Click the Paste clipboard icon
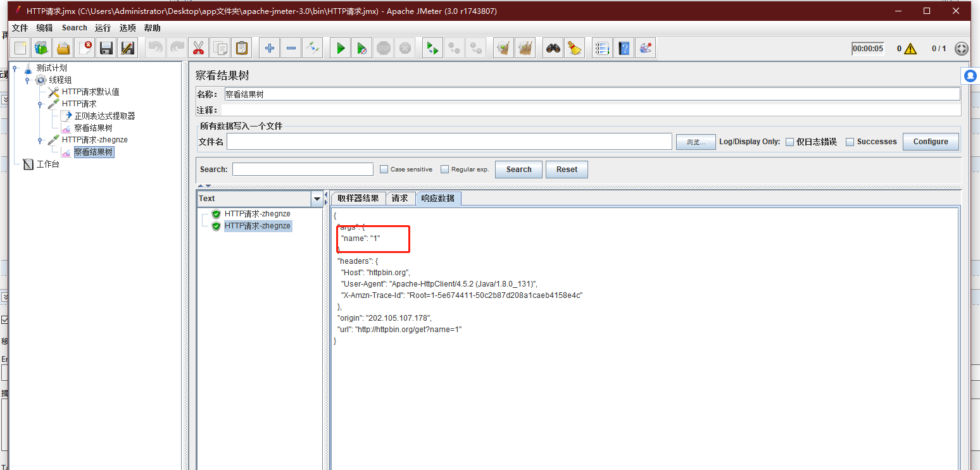 241,48
